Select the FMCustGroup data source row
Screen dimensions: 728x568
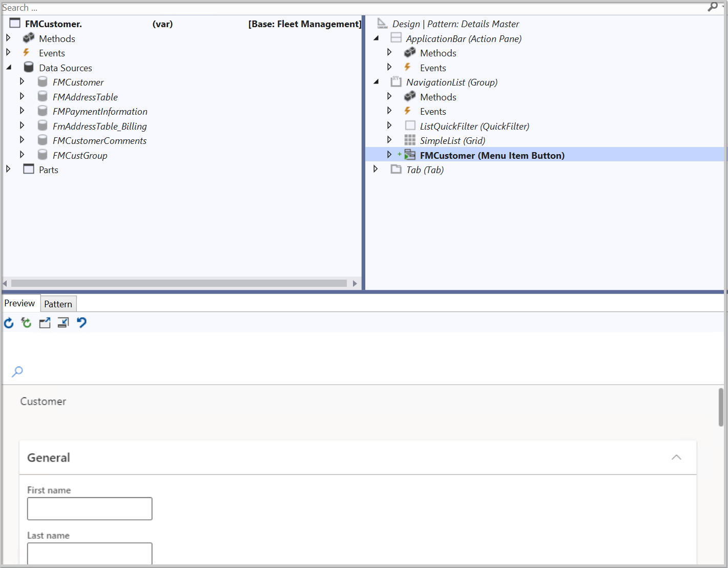pyautogui.click(x=80, y=155)
